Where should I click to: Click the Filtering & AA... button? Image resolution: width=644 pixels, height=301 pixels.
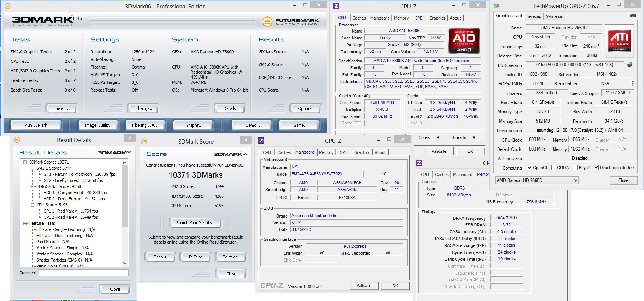pos(146,125)
